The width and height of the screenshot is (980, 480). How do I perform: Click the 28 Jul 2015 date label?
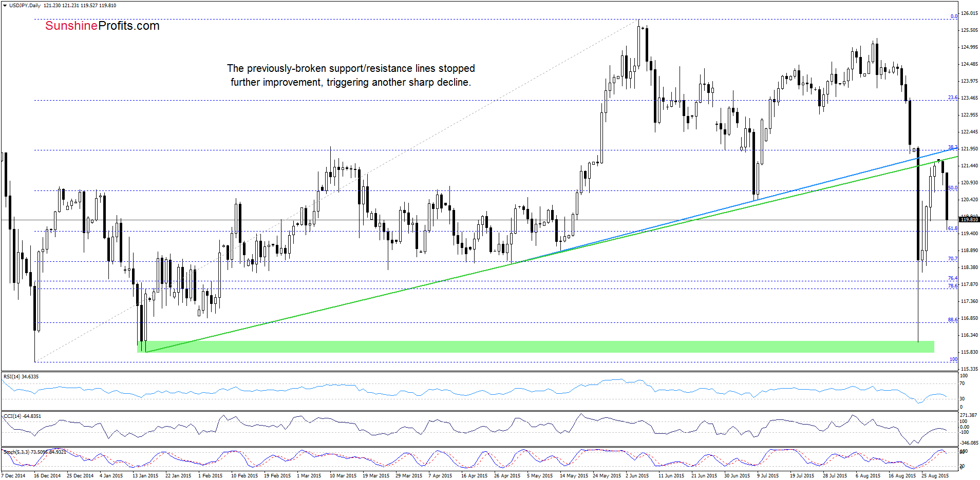835,475
